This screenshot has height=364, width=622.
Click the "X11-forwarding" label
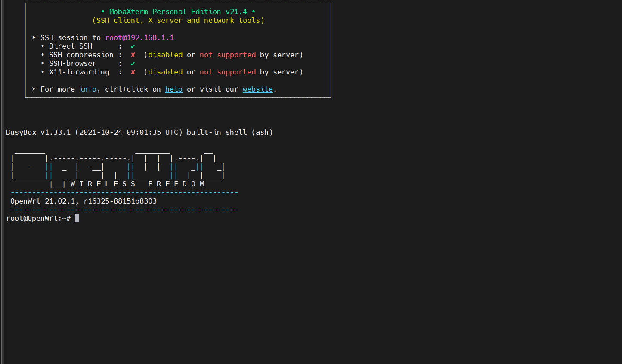[79, 72]
